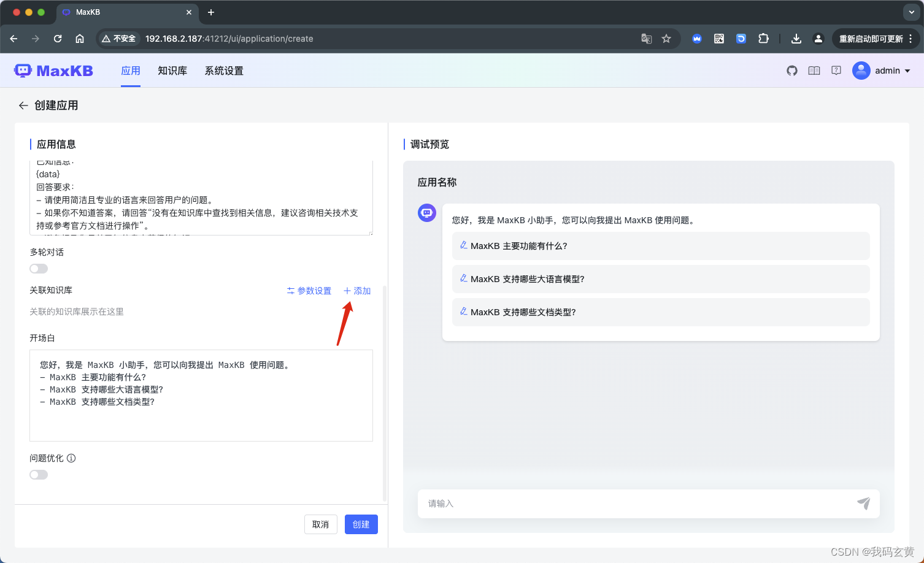Image resolution: width=924 pixels, height=563 pixels.
Task: Open browser downloads icon
Action: coord(796,39)
